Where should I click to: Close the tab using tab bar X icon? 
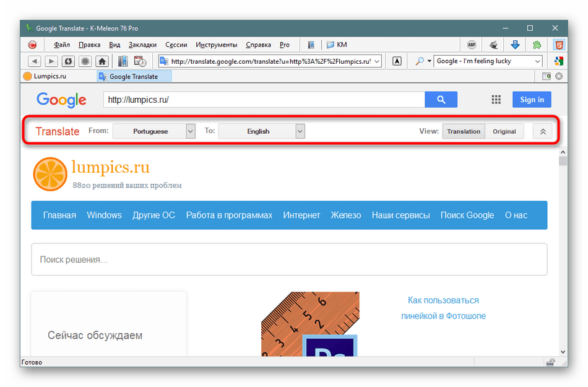point(559,76)
